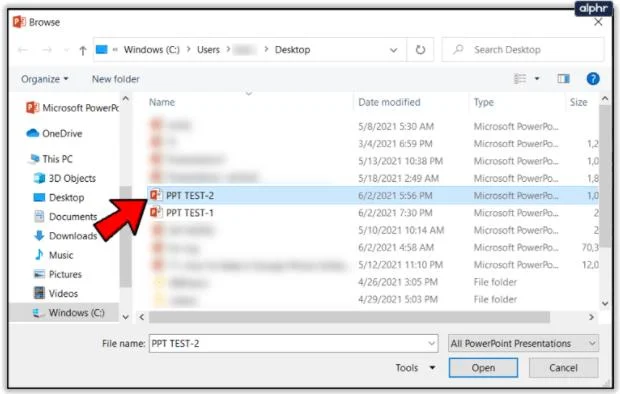The height and width of the screenshot is (394, 620).
Task: Click the date 3/4/2021 6:59 PM
Action: (395, 144)
